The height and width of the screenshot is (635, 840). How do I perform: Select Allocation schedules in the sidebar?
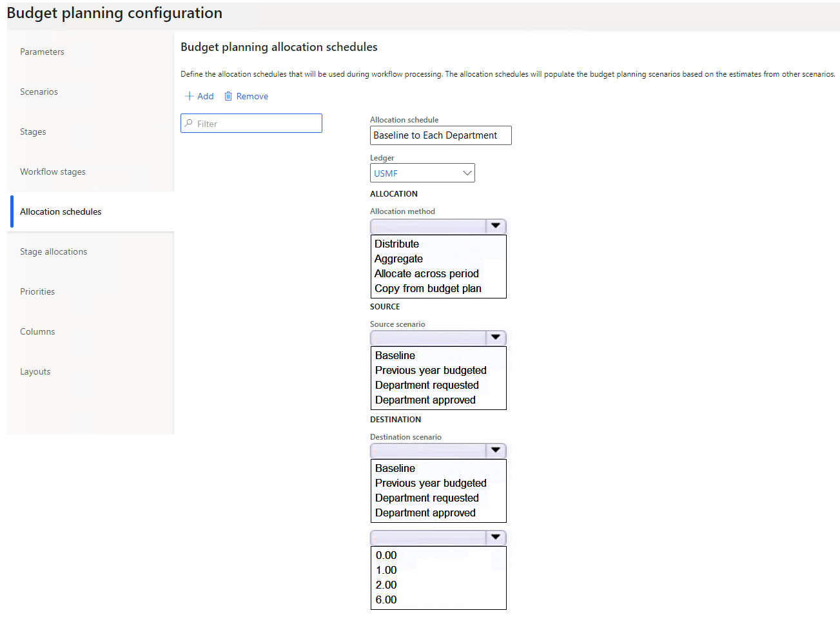[x=61, y=211]
